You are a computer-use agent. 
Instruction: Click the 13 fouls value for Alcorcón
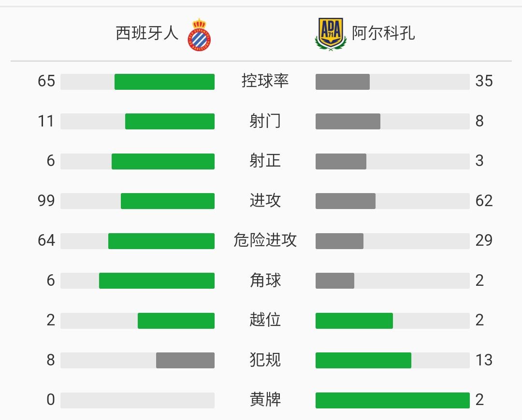(484, 360)
